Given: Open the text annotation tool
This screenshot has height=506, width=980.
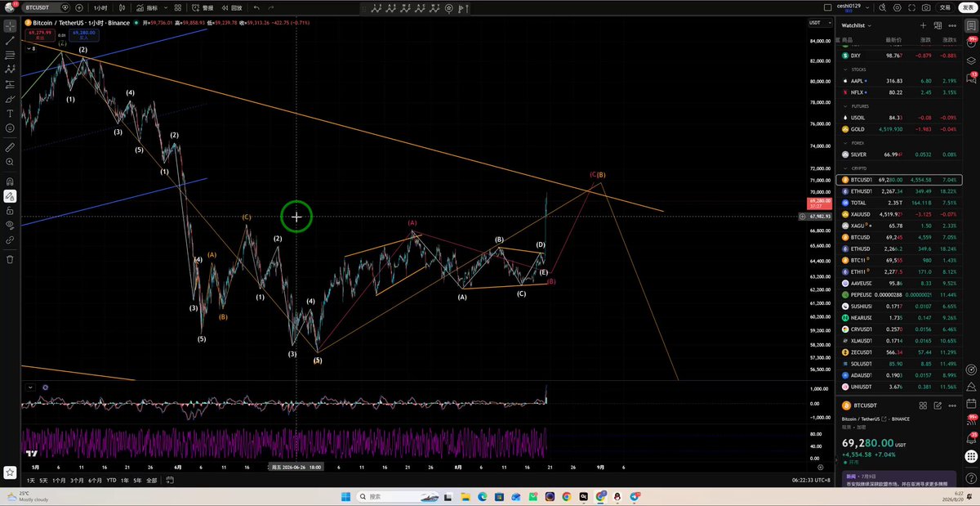Looking at the screenshot, I should [x=10, y=114].
